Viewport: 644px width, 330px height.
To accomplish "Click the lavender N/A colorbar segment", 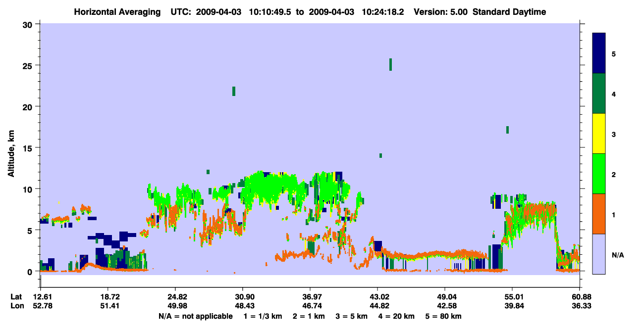I will (599, 254).
